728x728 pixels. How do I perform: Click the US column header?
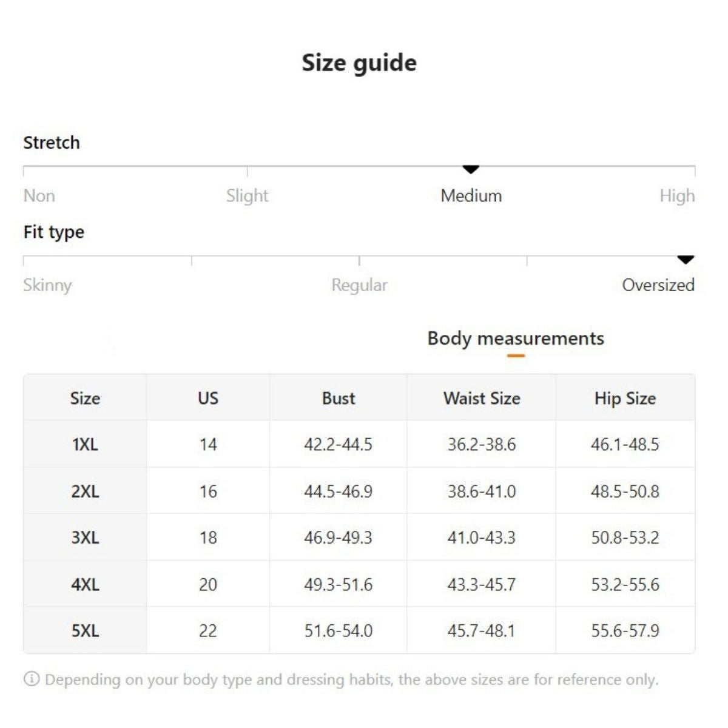pyautogui.click(x=207, y=399)
